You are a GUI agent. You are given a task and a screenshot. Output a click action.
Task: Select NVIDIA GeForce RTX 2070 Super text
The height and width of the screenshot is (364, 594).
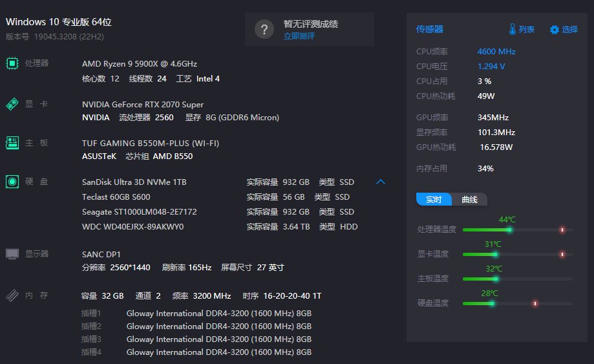[x=143, y=105]
